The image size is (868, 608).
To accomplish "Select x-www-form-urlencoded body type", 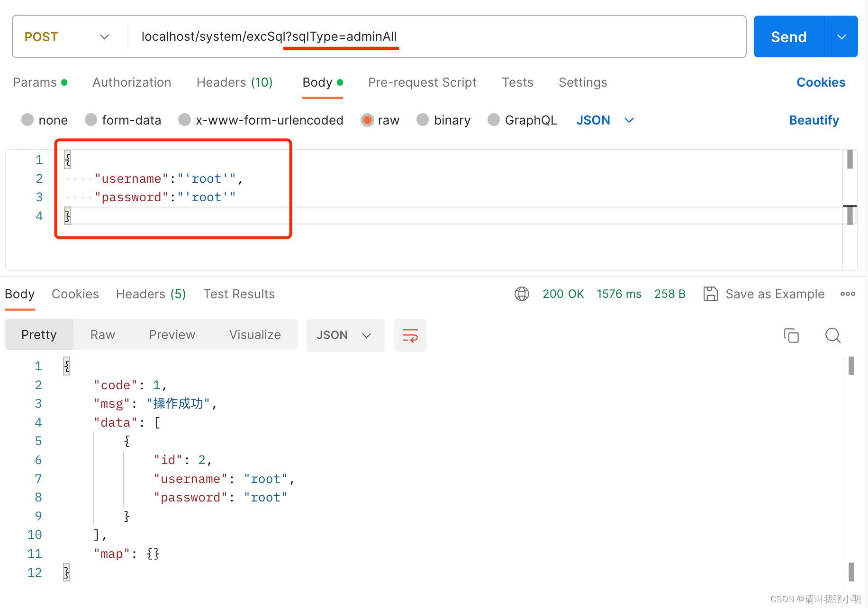I will (x=261, y=120).
